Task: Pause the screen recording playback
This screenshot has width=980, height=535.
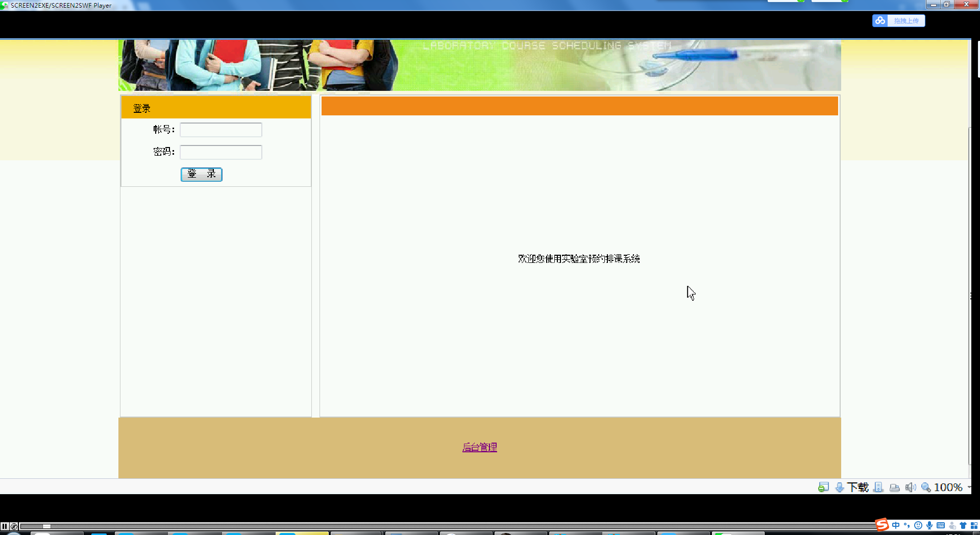Action: [5, 526]
